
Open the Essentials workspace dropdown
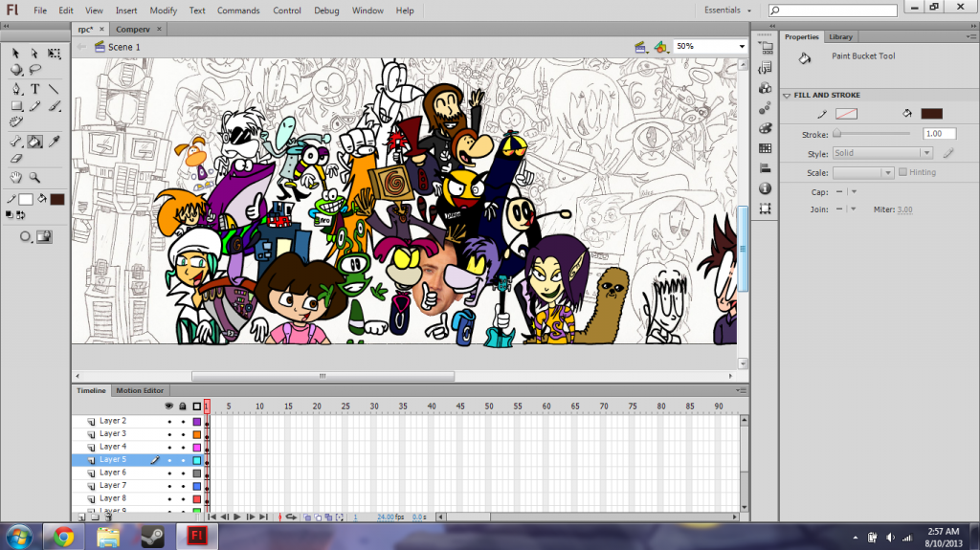[x=727, y=10]
